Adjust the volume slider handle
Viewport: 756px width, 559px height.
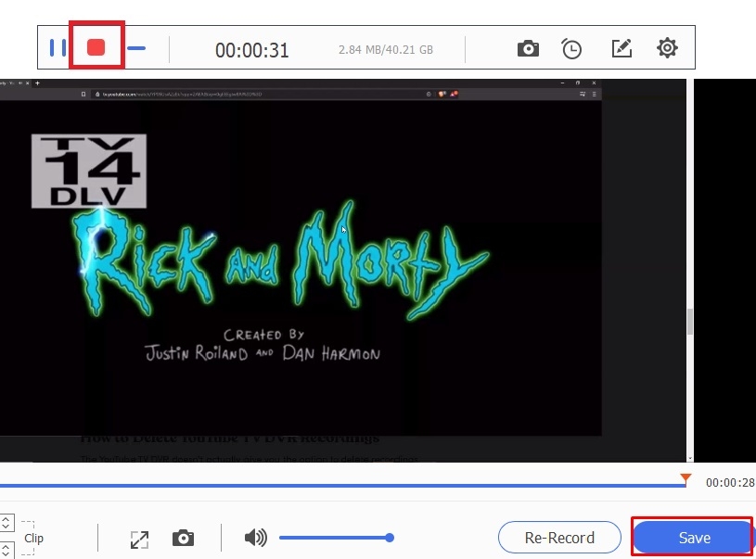coord(390,538)
